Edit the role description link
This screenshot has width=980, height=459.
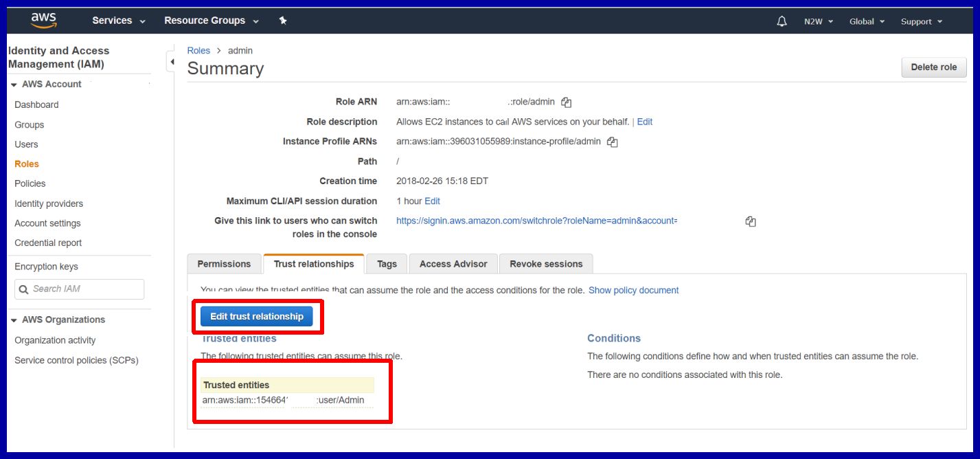(645, 122)
